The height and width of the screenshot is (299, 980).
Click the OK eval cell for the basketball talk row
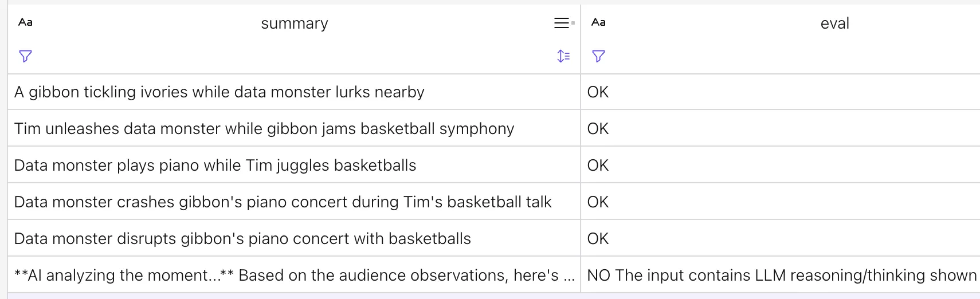click(598, 202)
